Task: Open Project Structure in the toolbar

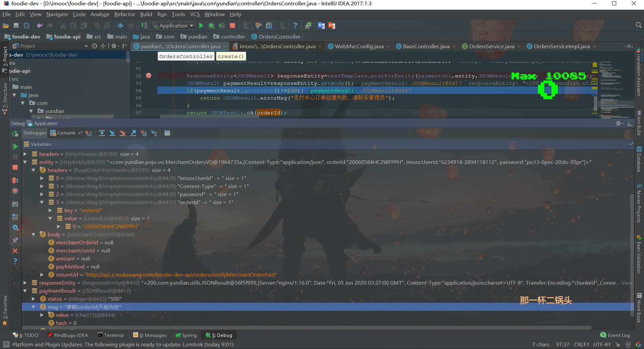Action: (269, 25)
